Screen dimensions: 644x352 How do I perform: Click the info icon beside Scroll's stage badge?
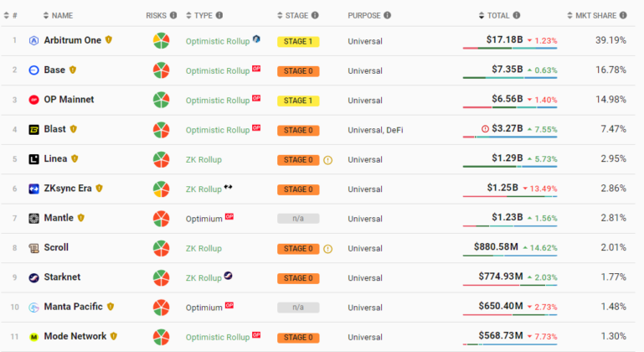(328, 248)
